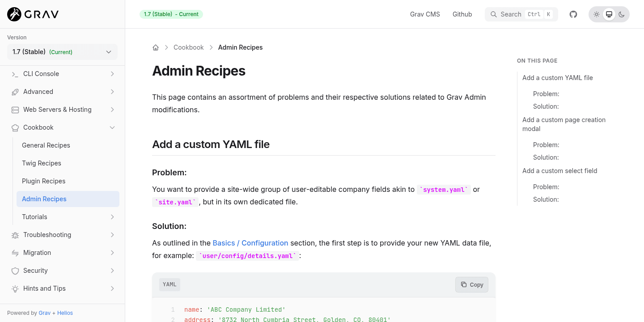The height and width of the screenshot is (322, 644).
Task: Click the Hints and Tips lightbulb icon
Action: 14,288
